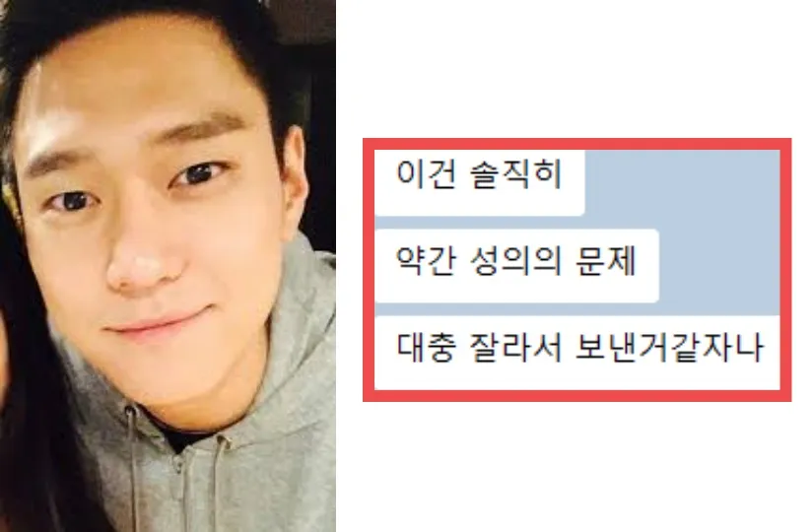Image resolution: width=812 pixels, height=532 pixels.
Task: Click the white blank area above the chat box
Action: [x=574, y=67]
